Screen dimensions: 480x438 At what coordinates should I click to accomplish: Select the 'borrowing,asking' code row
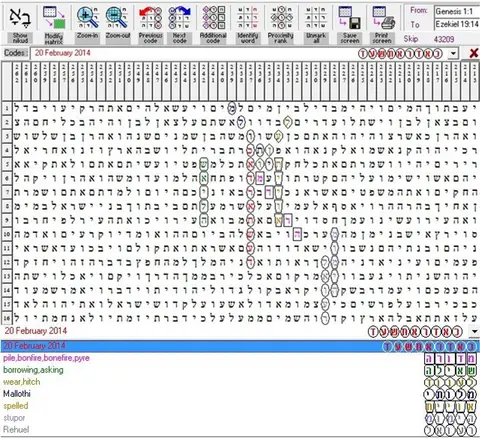click(240, 370)
